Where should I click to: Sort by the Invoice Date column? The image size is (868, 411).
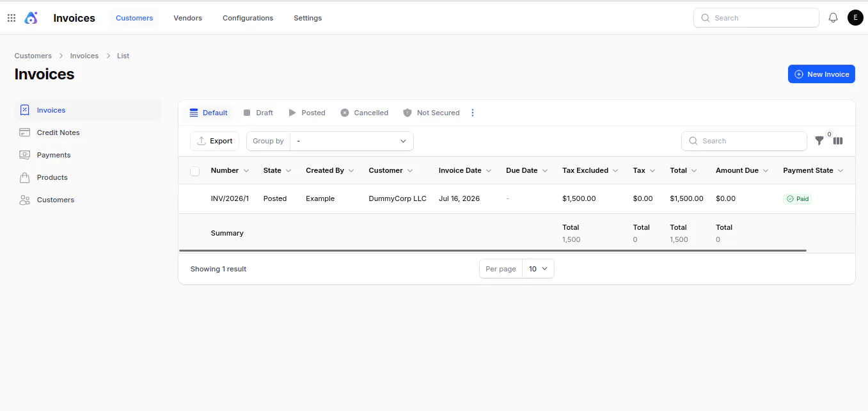point(465,170)
